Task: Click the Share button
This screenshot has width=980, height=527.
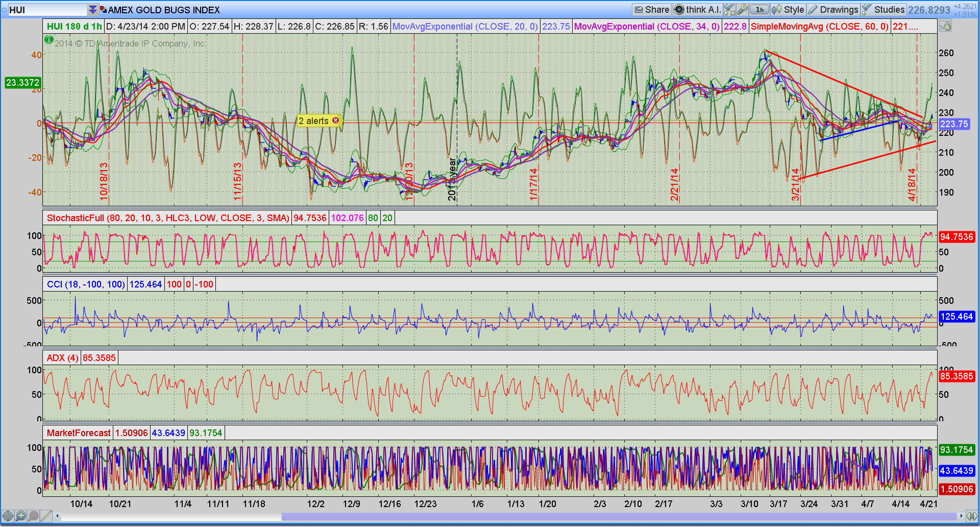Action: pos(652,10)
